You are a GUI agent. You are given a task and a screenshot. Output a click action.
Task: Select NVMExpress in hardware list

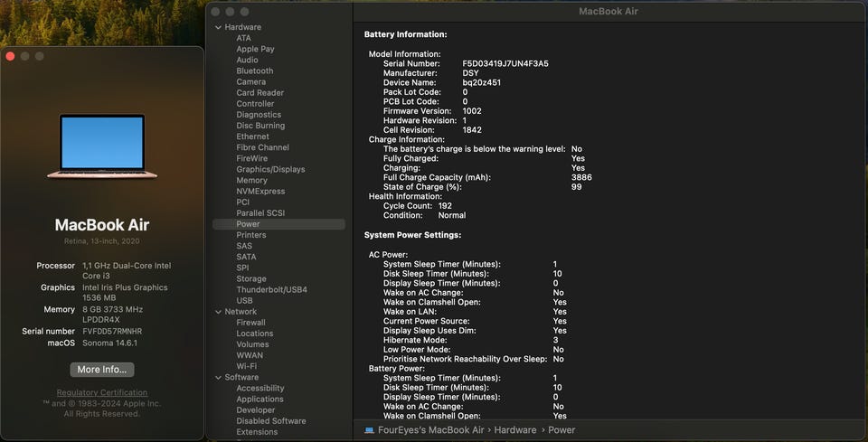tap(260, 191)
